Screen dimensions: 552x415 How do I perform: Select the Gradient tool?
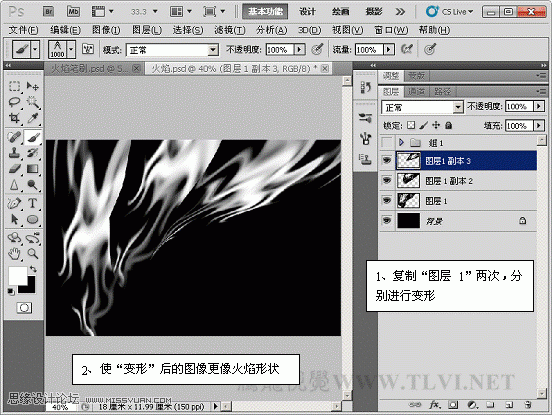[x=33, y=169]
